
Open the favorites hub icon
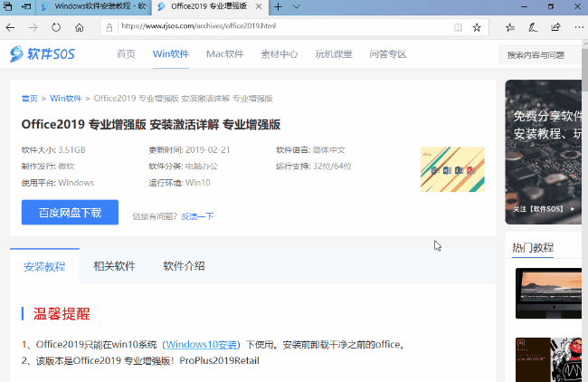click(509, 27)
